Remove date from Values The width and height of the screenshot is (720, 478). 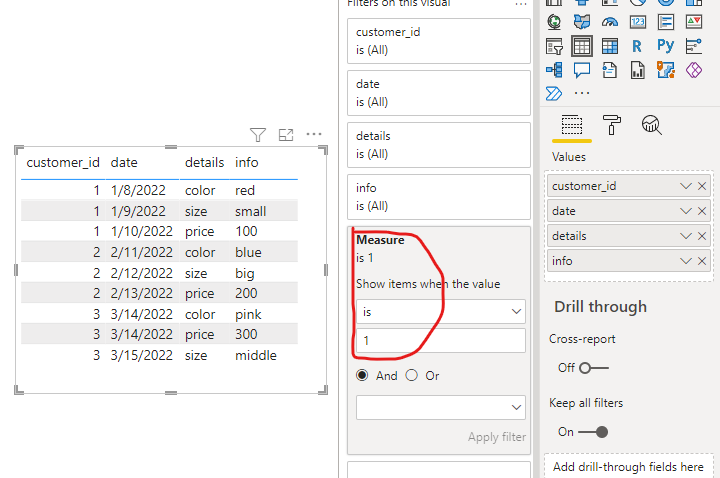pos(702,211)
